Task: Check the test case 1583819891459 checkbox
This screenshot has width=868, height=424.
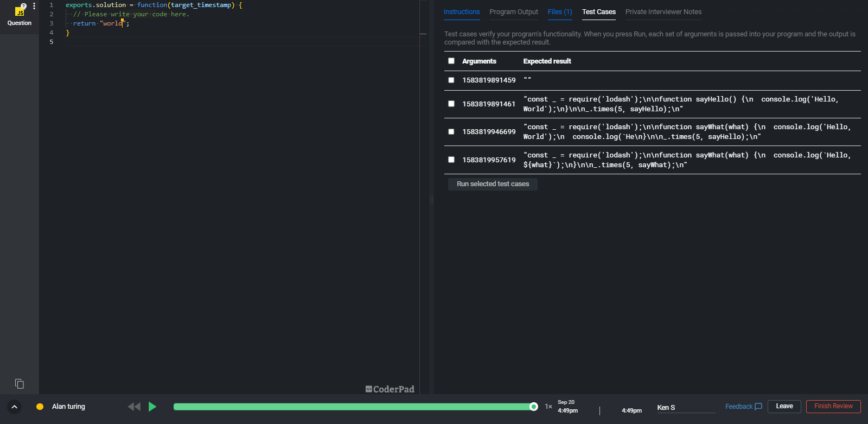Action: [x=451, y=80]
